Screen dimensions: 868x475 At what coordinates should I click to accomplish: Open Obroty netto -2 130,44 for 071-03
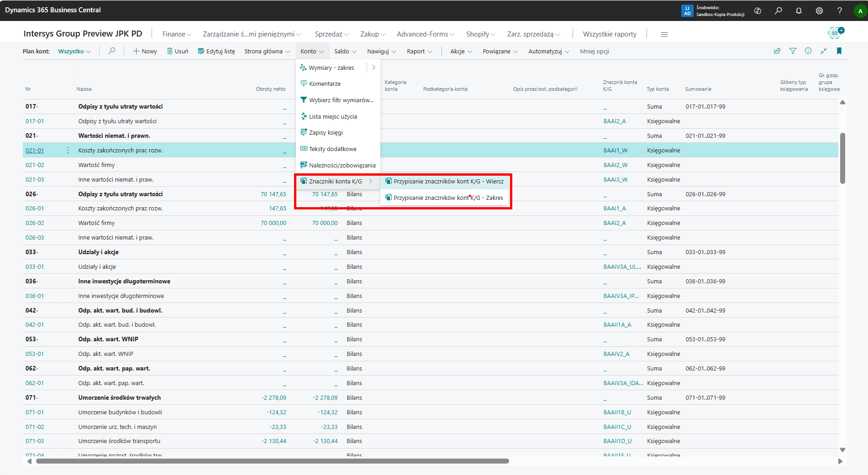[274, 441]
